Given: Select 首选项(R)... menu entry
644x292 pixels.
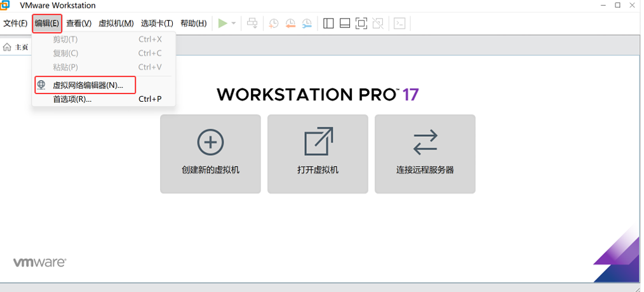Looking at the screenshot, I should [x=104, y=99].
